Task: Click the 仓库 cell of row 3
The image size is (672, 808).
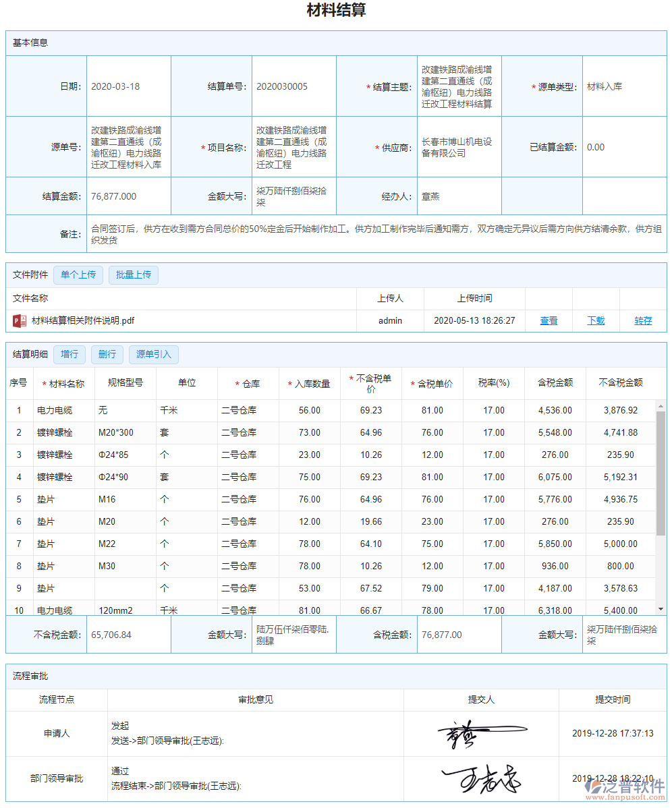Action: (248, 455)
